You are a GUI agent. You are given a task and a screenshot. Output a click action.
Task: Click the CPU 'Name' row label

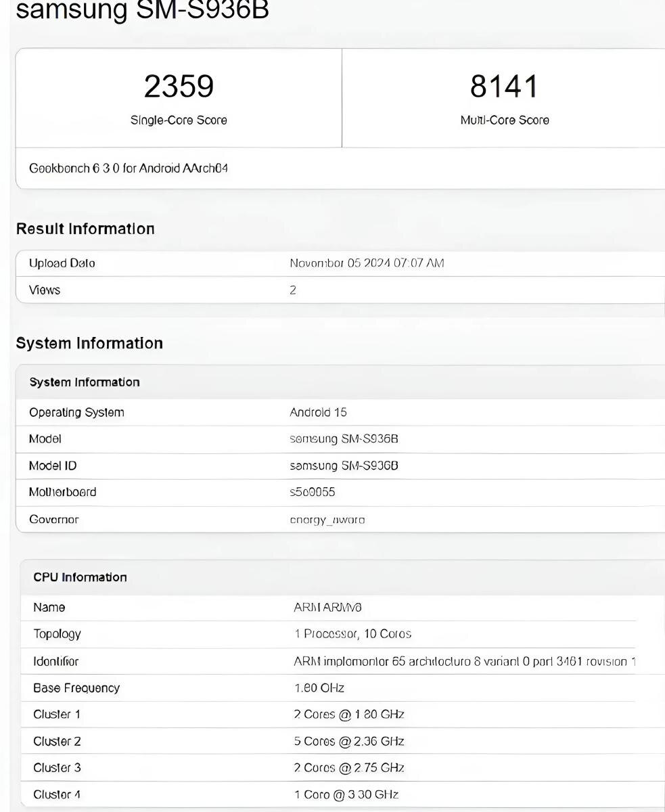click(x=49, y=608)
